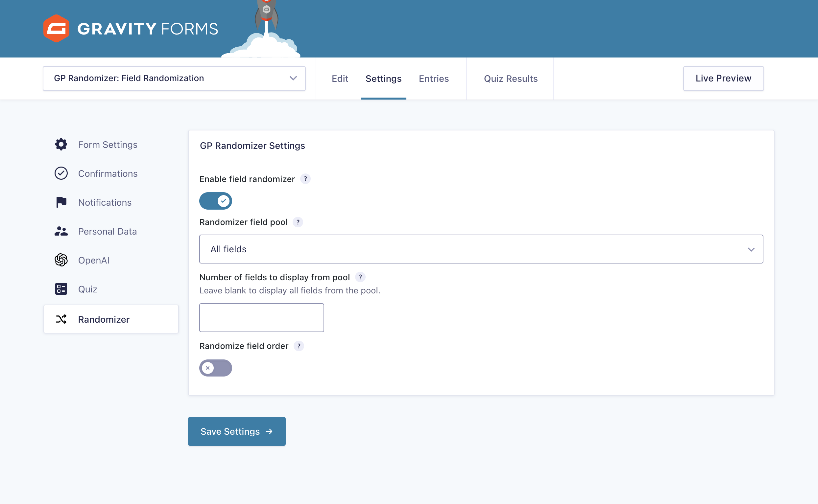Show help for Randomizer field pool
Screen dimensions: 818x504
point(298,222)
